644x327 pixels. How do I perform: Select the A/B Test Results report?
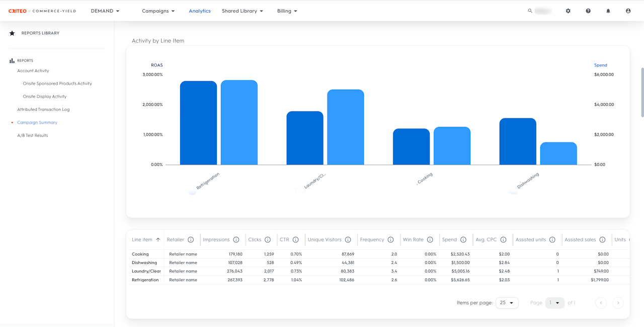32,136
